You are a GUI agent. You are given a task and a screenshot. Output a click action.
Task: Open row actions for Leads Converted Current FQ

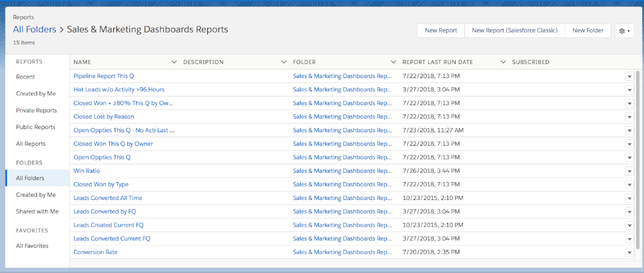point(630,239)
